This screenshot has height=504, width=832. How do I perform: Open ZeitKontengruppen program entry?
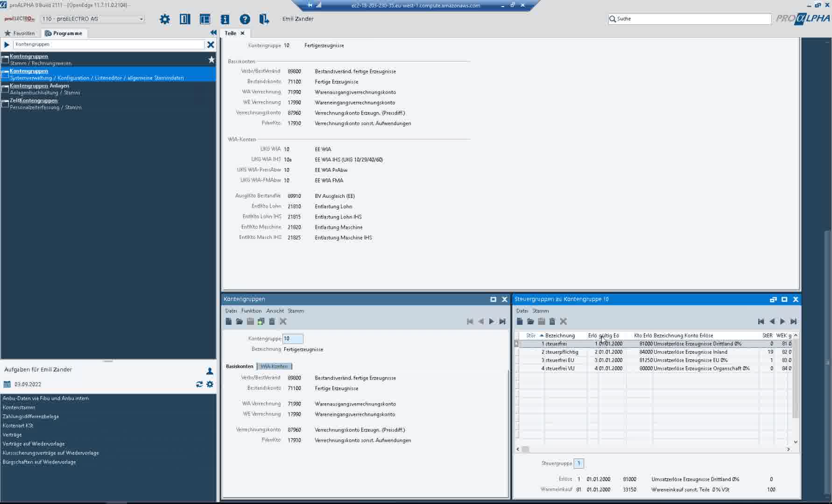[107, 104]
